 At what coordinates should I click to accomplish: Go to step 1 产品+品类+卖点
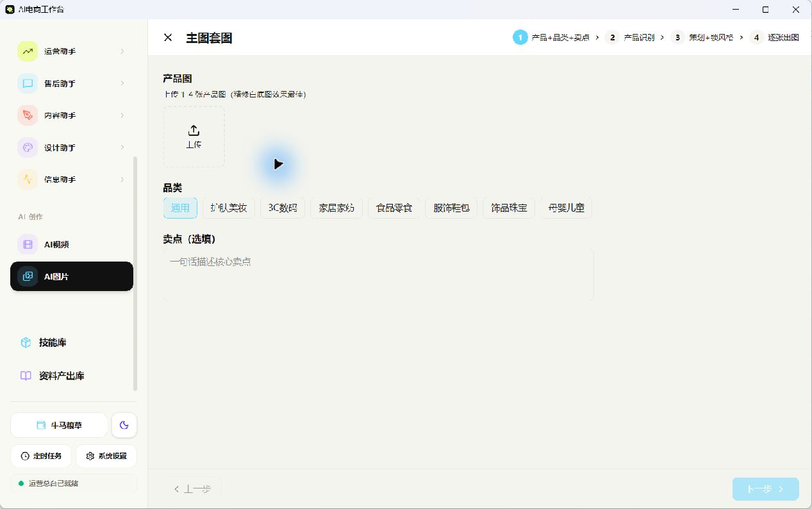tap(551, 37)
